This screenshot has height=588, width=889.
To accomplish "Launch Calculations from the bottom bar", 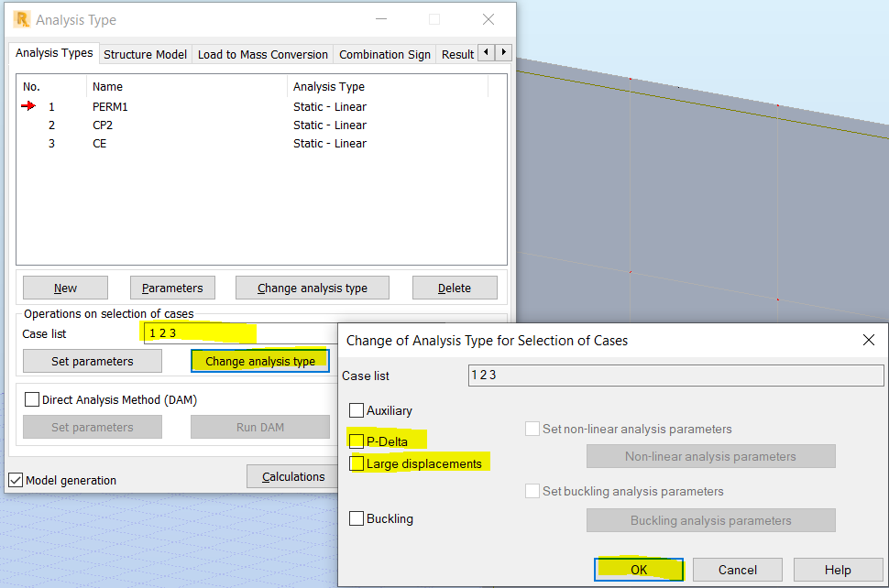I will pos(292,475).
